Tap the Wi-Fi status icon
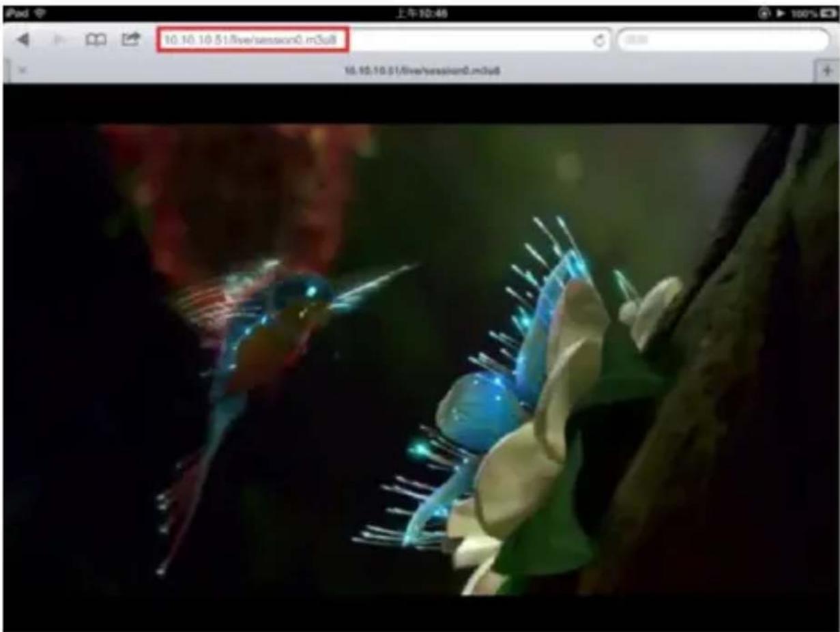The width and height of the screenshot is (840, 632). point(40,13)
